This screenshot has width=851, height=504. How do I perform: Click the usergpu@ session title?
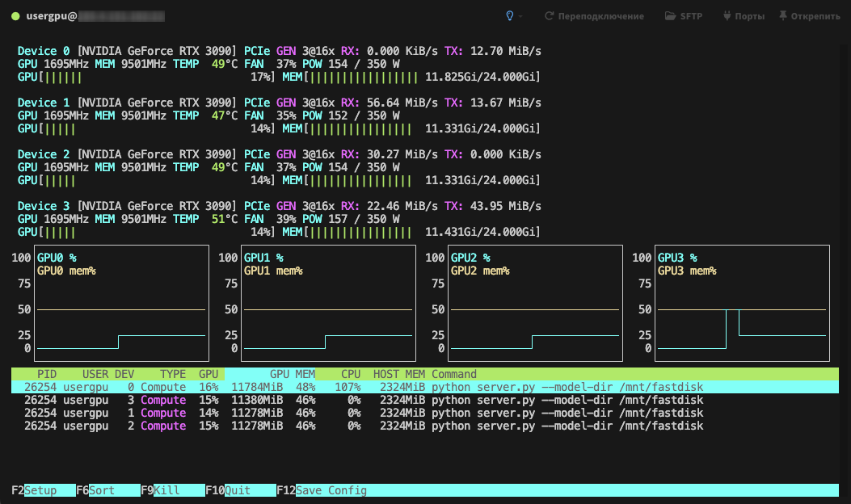[52, 16]
